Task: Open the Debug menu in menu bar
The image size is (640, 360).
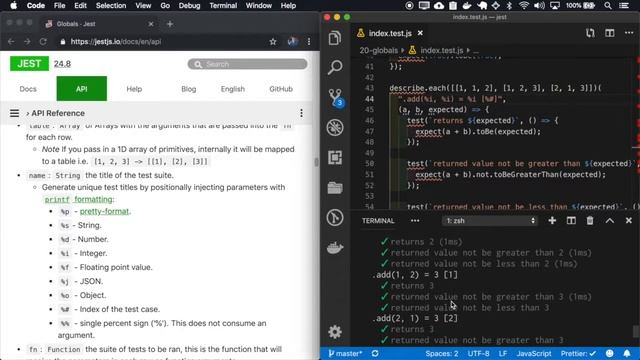Action: coord(189,6)
